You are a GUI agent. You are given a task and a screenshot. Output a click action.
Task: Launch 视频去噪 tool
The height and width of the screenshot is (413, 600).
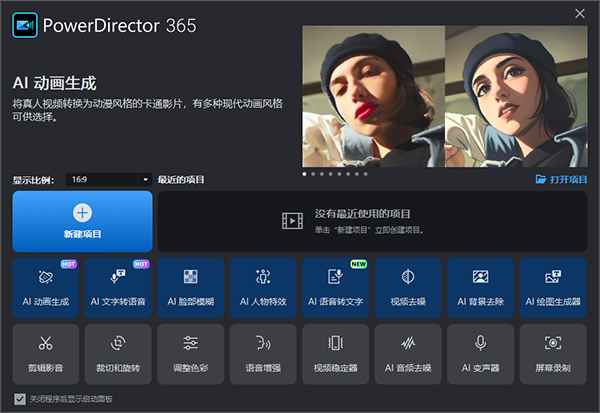(408, 287)
